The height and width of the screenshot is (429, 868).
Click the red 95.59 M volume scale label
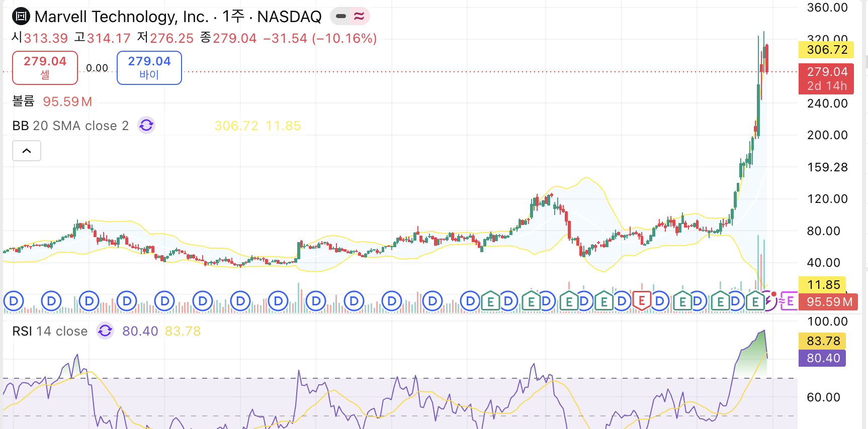(x=829, y=302)
